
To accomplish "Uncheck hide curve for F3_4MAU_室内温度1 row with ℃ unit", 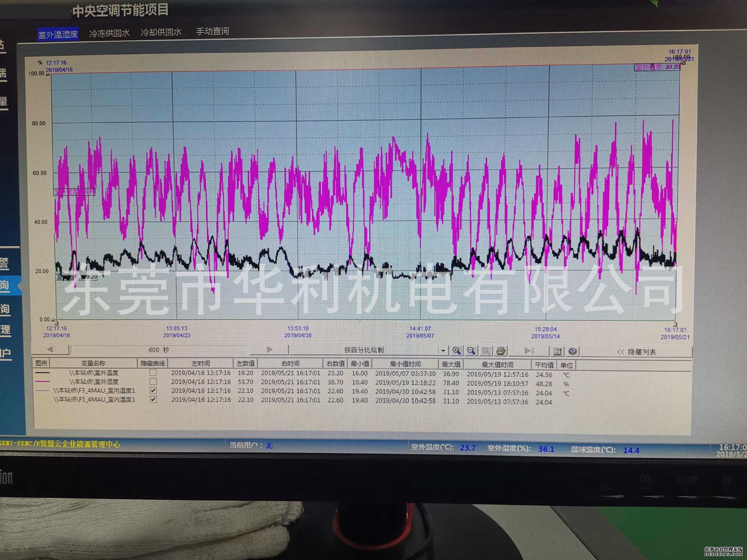I will (153, 390).
